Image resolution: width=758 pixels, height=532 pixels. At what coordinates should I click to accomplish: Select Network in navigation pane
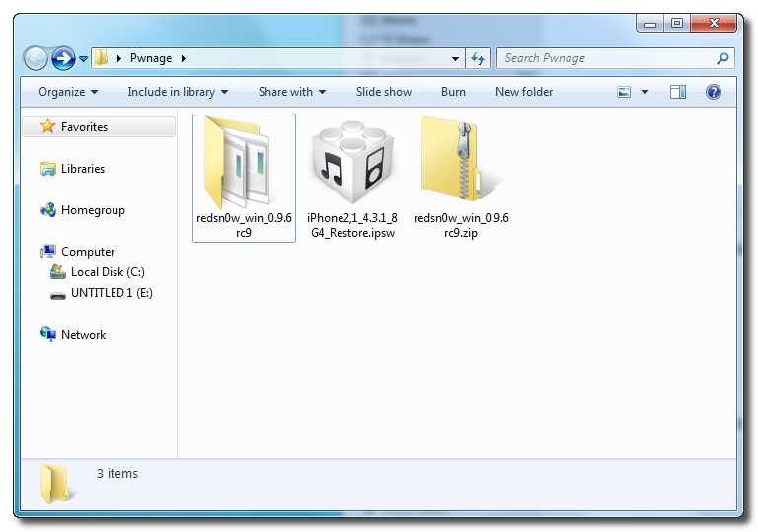coord(83,335)
